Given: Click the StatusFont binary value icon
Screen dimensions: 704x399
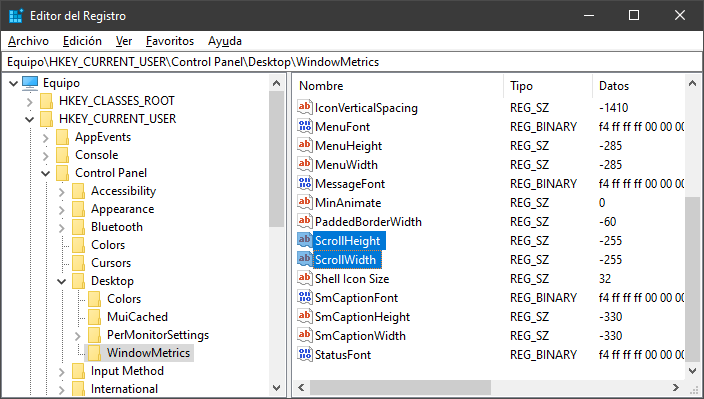Looking at the screenshot, I should (304, 355).
